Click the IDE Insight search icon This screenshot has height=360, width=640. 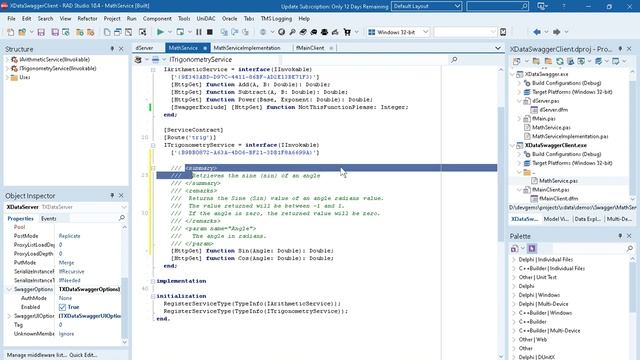click(524, 6)
